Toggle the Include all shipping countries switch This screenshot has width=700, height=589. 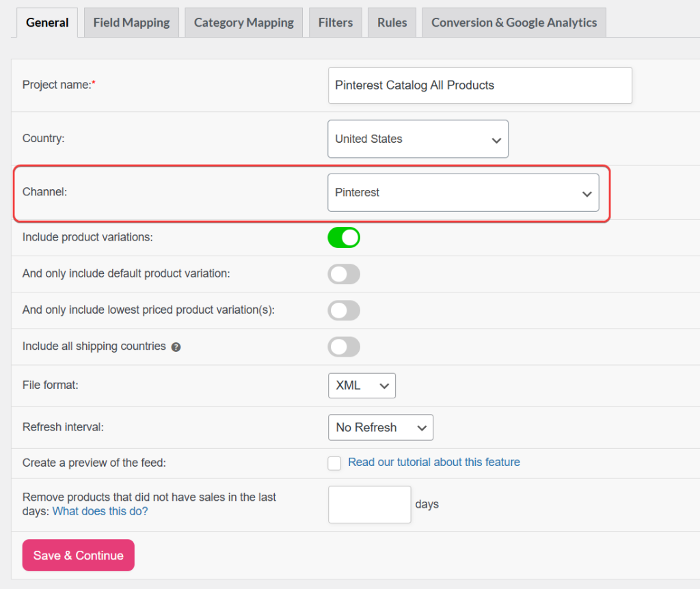coord(344,346)
